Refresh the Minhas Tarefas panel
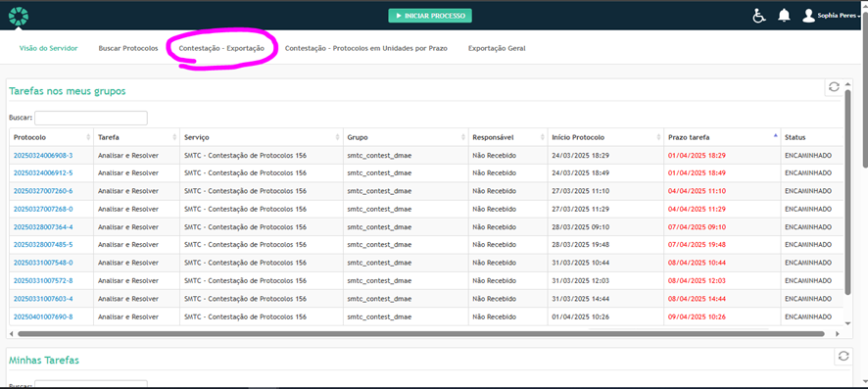The image size is (868, 389). click(x=844, y=357)
